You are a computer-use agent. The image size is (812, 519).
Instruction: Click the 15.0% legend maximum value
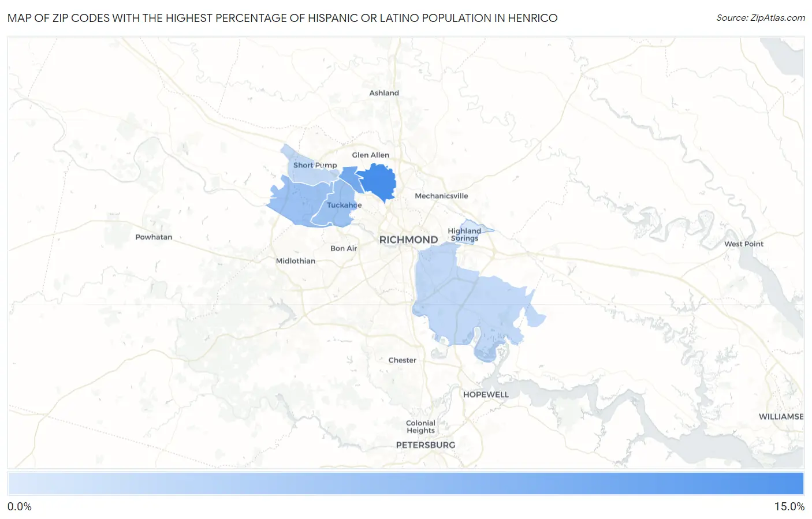[x=789, y=506]
